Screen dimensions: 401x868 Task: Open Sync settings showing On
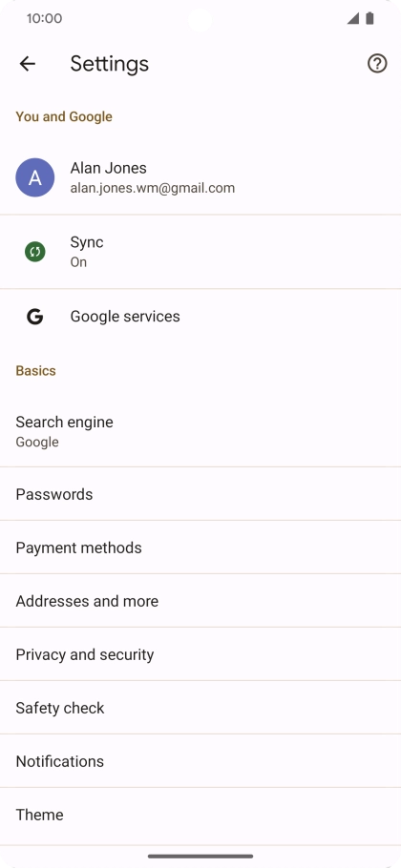click(x=200, y=252)
